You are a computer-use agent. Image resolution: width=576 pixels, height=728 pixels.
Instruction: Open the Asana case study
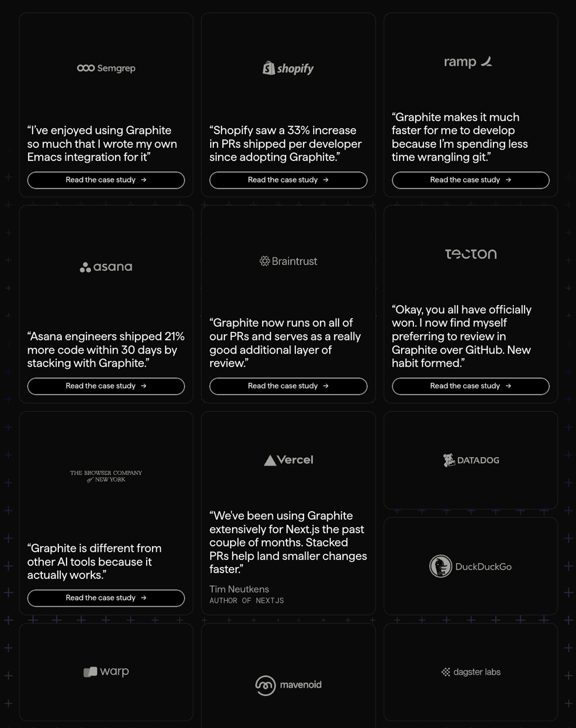(106, 386)
